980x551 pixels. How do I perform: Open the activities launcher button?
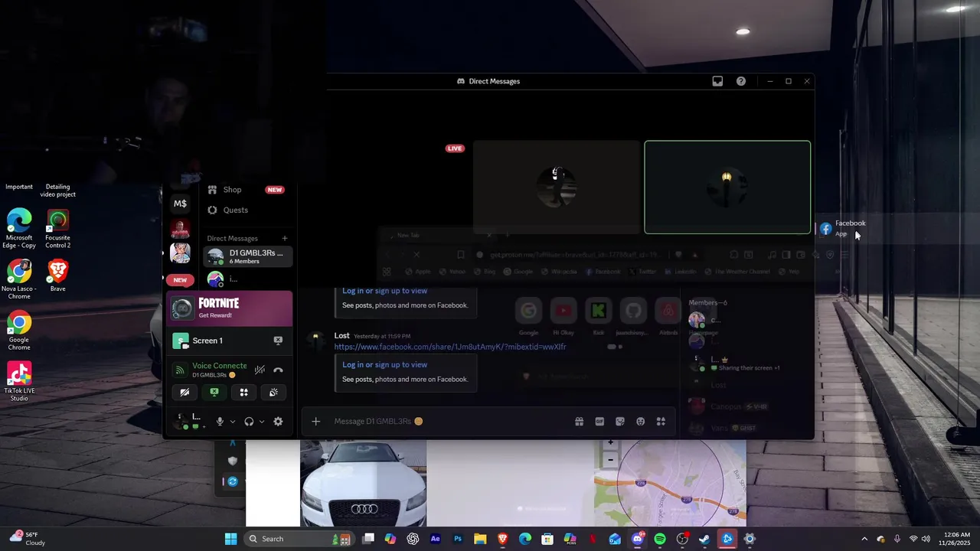tap(243, 392)
